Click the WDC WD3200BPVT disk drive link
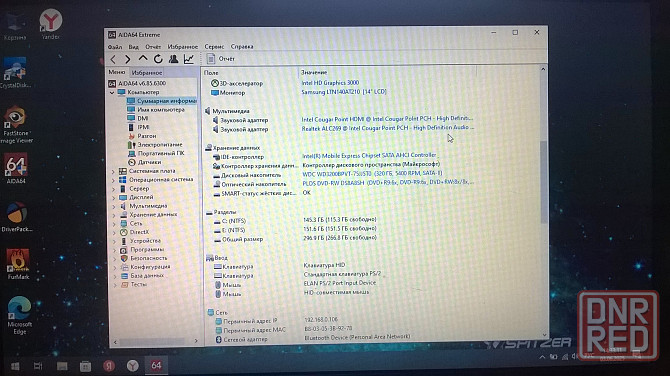670x376 pixels. click(372, 173)
